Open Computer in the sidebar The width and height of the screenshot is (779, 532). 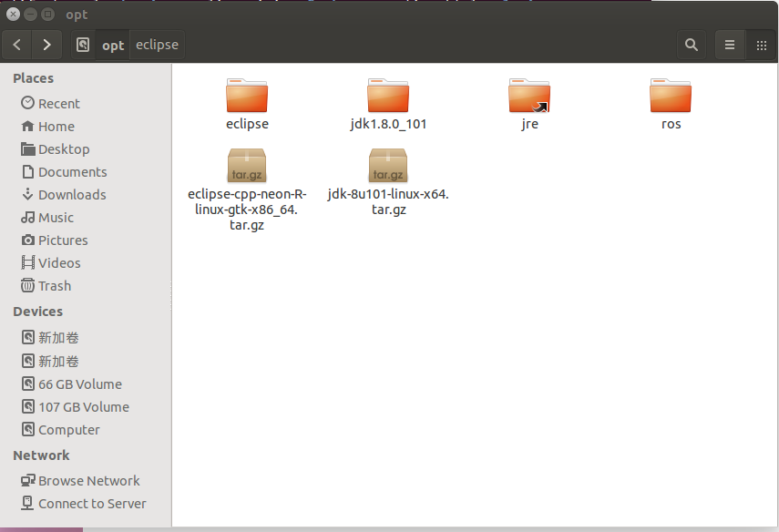click(86, 430)
